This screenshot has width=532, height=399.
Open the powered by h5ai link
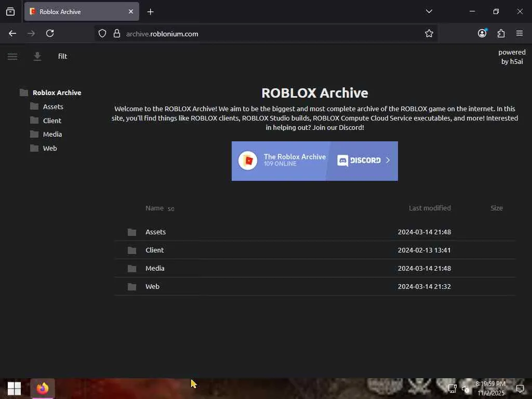click(x=512, y=57)
